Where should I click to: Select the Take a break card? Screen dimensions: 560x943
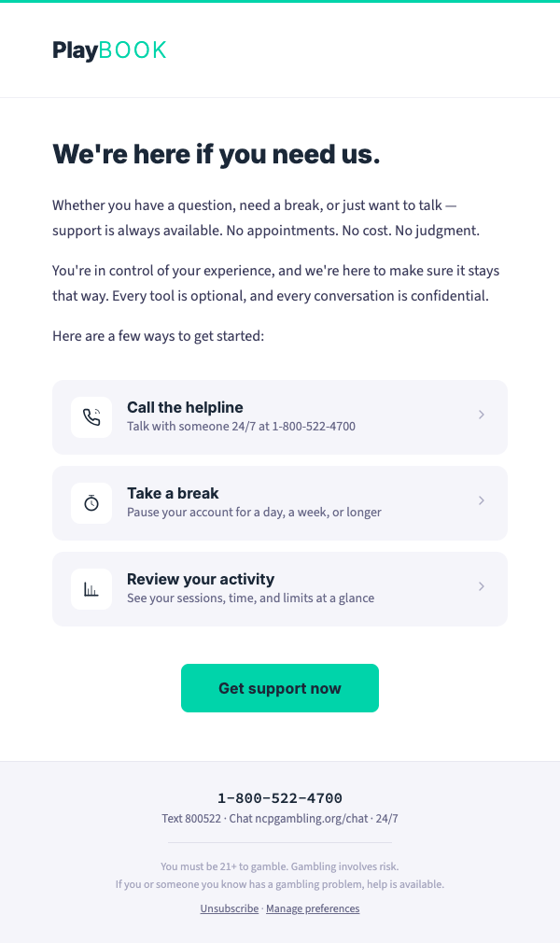pos(279,502)
